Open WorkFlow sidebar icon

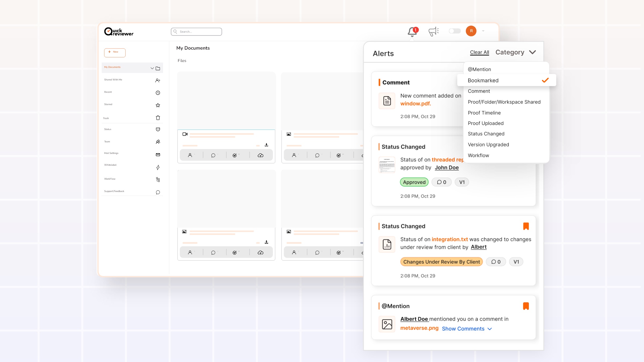tap(158, 179)
